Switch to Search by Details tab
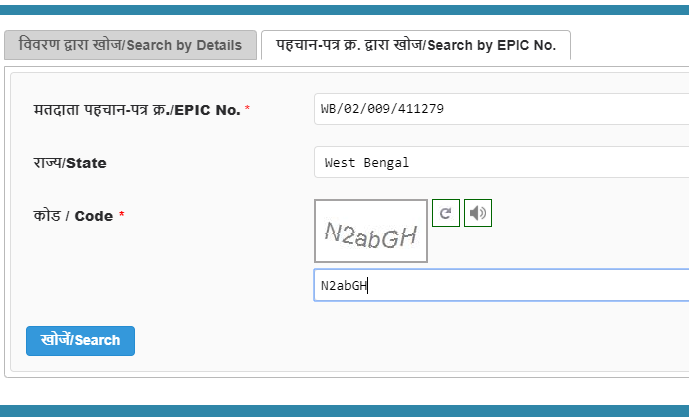Screen dimensions: 689x417 130,45
